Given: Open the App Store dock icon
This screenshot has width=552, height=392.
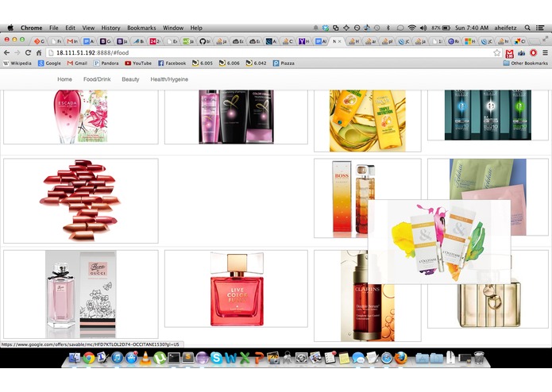Looking at the screenshot, I should tap(132, 358).
